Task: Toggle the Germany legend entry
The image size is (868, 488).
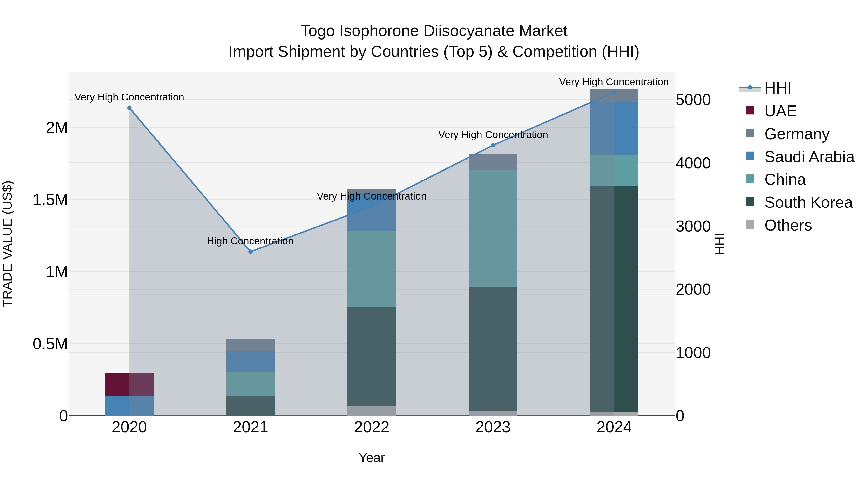Action: point(787,134)
